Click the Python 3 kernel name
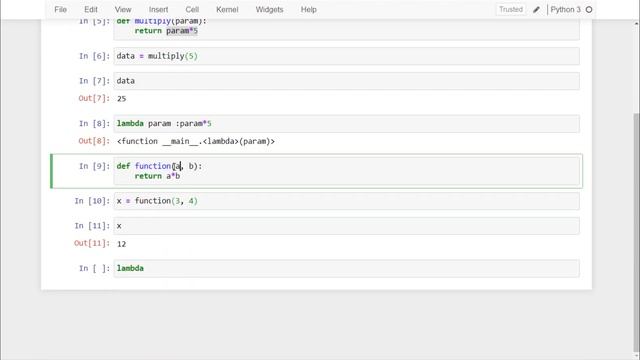The image size is (640, 360). (x=565, y=9)
